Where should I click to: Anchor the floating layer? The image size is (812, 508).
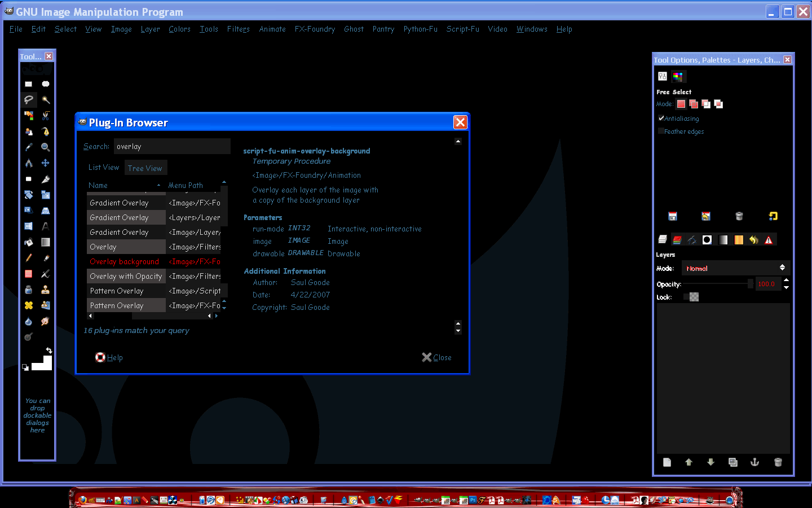coord(755,462)
